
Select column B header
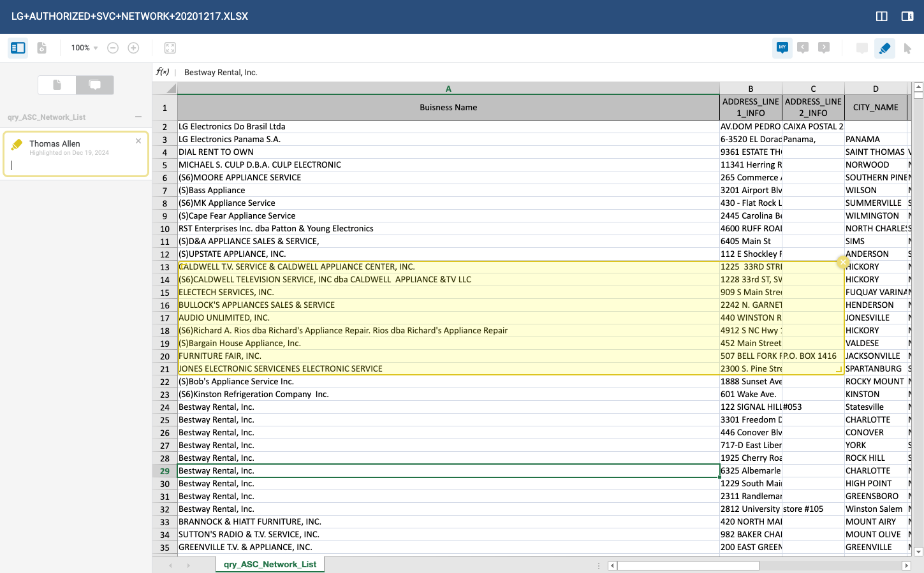(751, 89)
